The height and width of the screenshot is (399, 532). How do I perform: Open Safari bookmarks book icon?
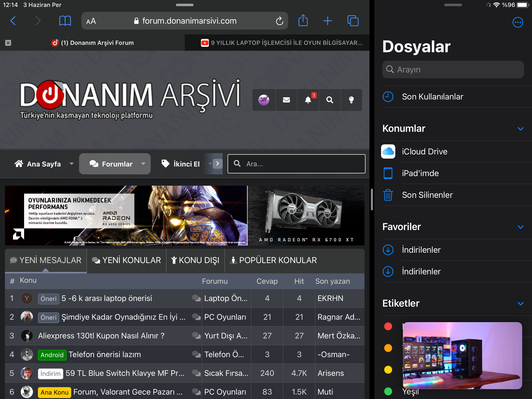tap(65, 21)
